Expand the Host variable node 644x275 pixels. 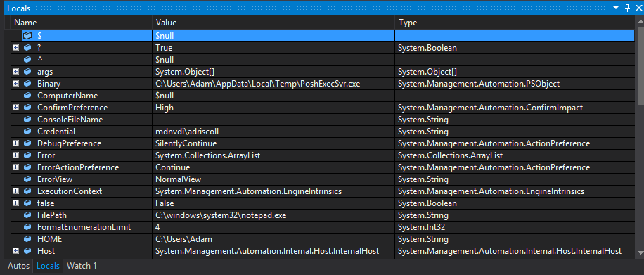15,251
